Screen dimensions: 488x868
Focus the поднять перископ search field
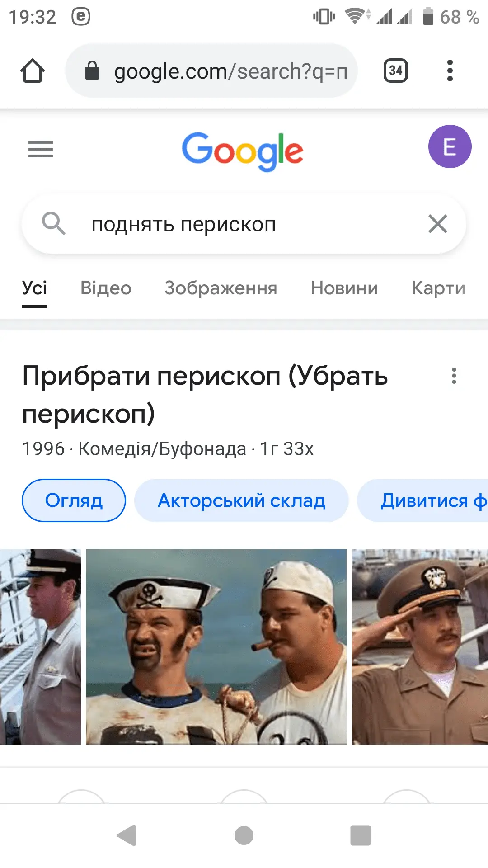pyautogui.click(x=244, y=224)
